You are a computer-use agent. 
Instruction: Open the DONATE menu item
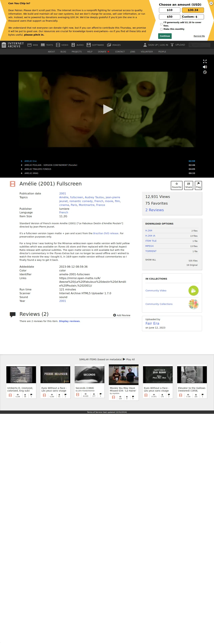point(103,52)
